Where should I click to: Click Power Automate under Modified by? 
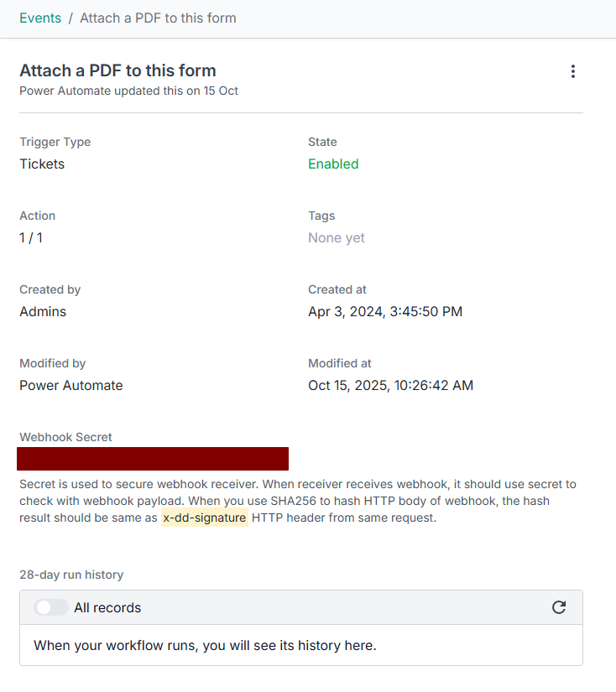[x=71, y=386]
